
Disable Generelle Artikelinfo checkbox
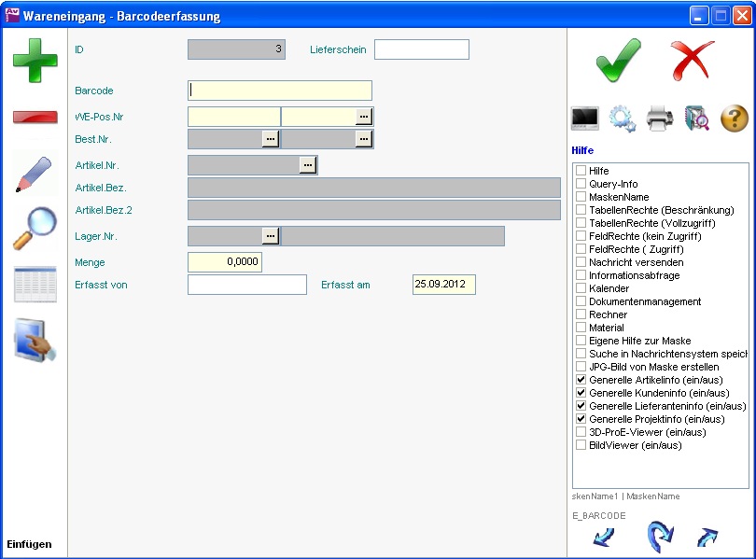581,381
